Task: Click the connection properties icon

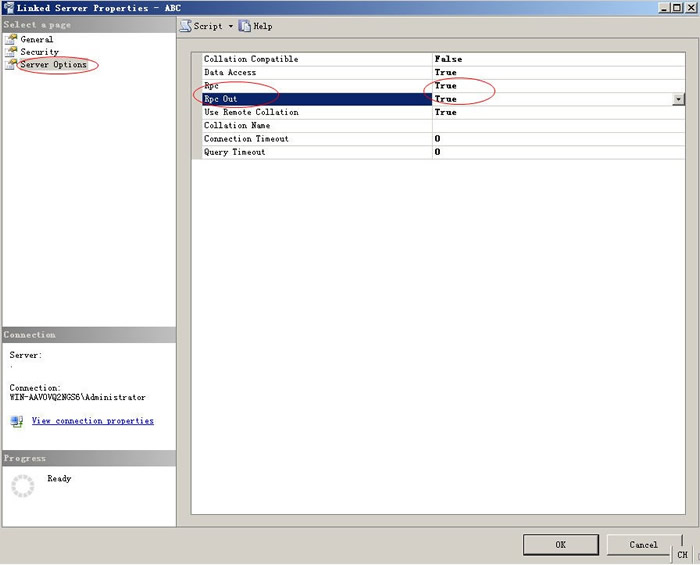Action: [16, 421]
